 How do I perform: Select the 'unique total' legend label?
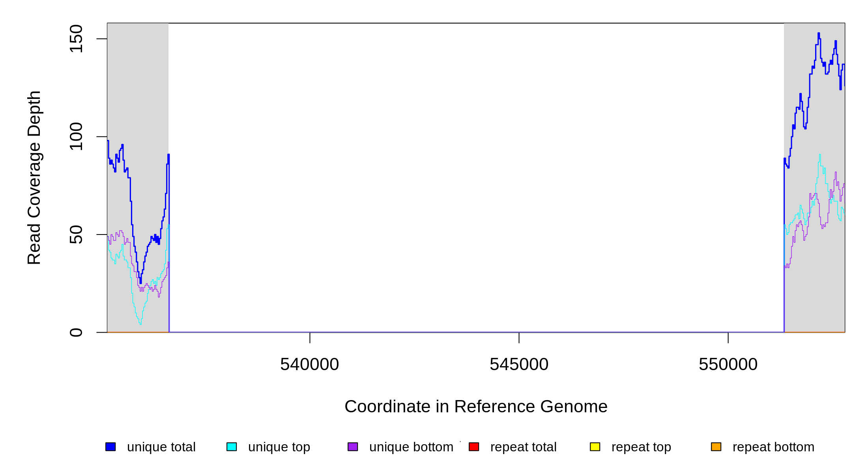click(161, 447)
